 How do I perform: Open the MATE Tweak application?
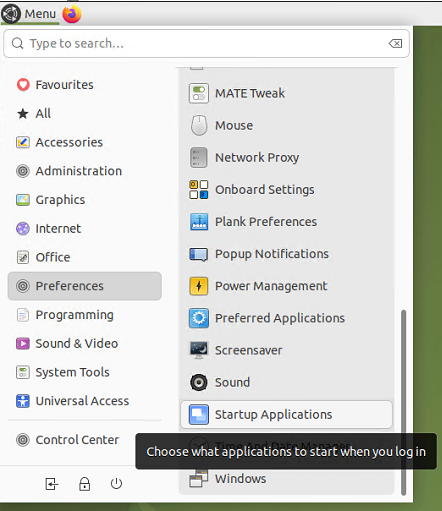(x=286, y=93)
